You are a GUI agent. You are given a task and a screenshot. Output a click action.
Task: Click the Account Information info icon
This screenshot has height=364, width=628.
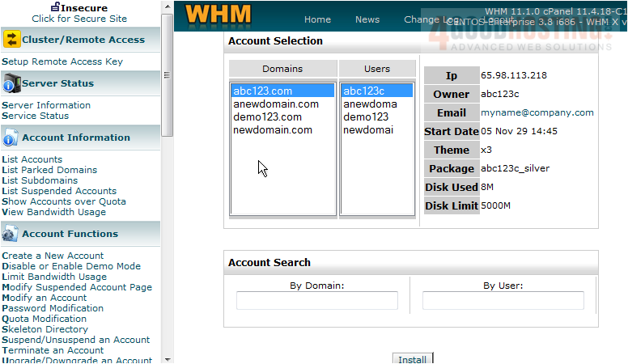point(11,138)
